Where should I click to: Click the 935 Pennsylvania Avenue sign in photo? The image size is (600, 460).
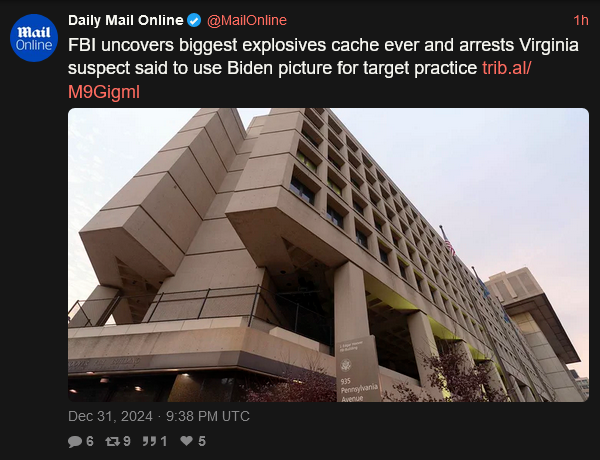pos(359,369)
